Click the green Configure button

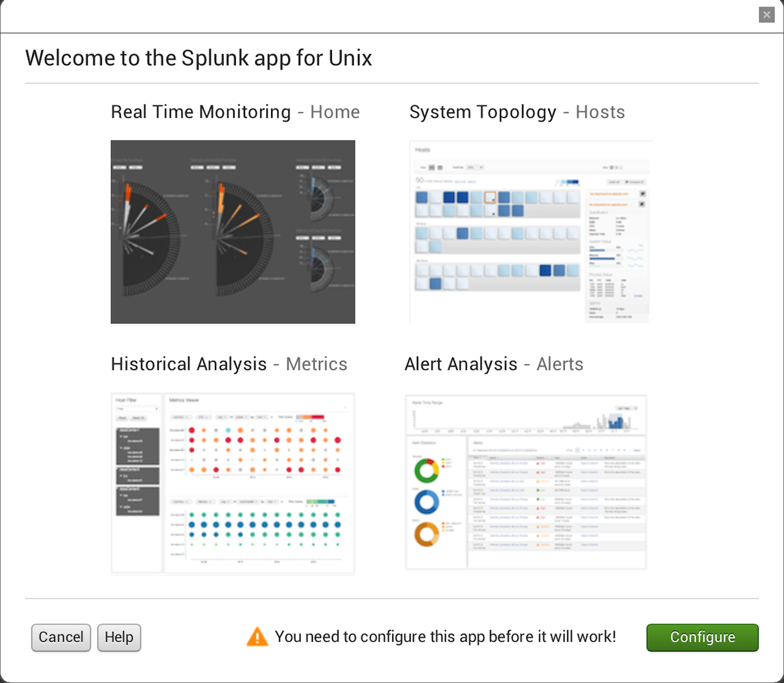(x=702, y=637)
